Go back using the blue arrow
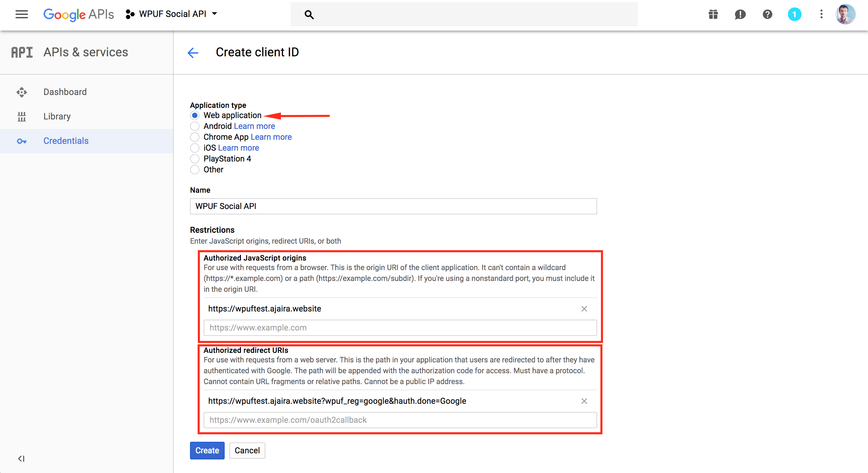This screenshot has height=473, width=868. pos(193,53)
